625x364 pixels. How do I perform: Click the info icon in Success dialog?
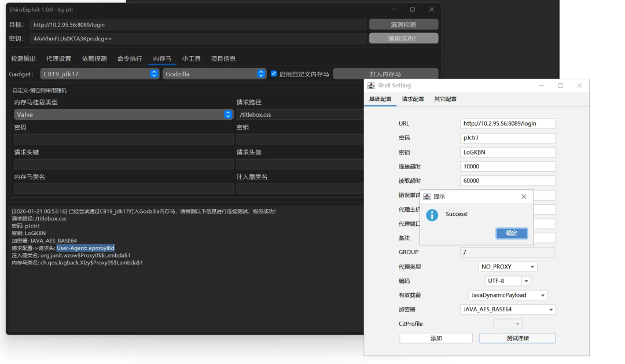click(x=432, y=215)
